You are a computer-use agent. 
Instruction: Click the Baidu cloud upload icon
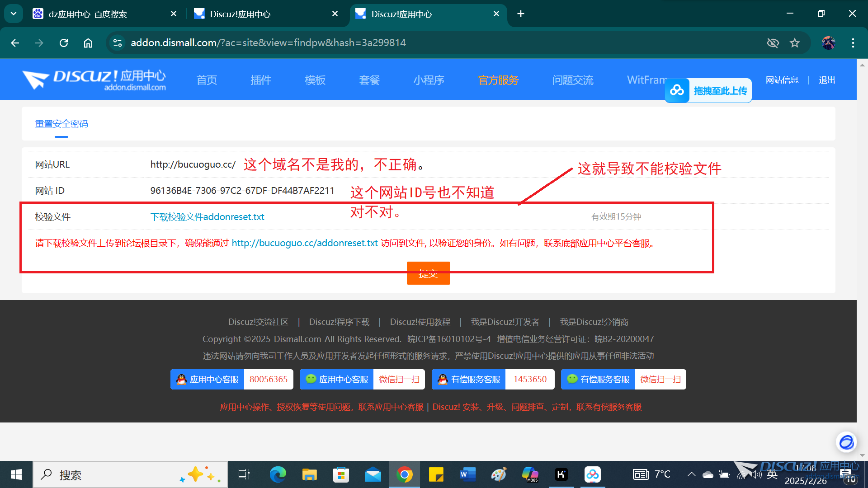click(x=677, y=91)
